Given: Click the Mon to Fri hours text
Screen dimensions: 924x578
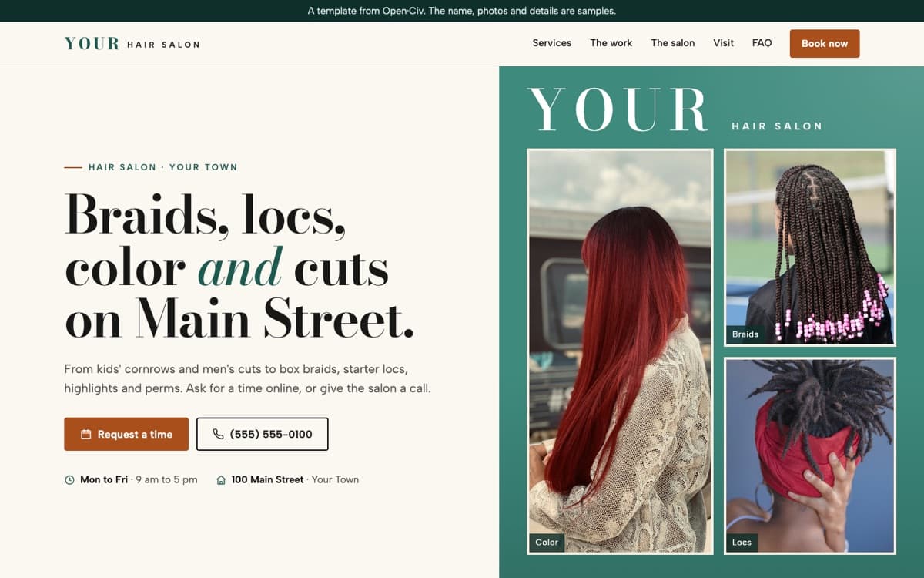Looking at the screenshot, I should click(x=139, y=479).
